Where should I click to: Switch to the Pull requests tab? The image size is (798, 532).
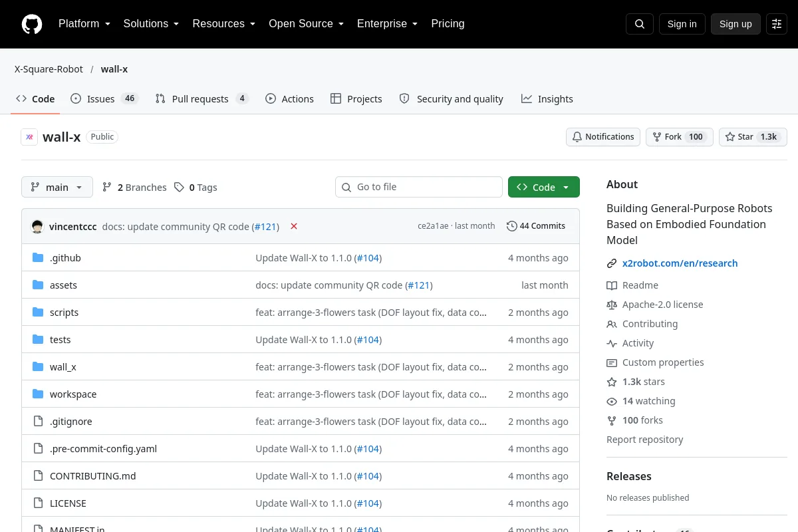201,98
